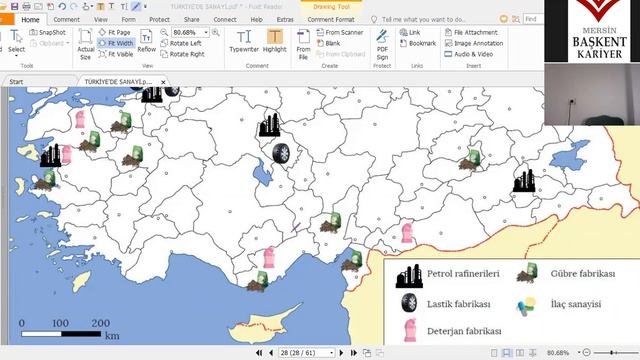Expand the quick access toolbar customize arrow

[x=145, y=6]
